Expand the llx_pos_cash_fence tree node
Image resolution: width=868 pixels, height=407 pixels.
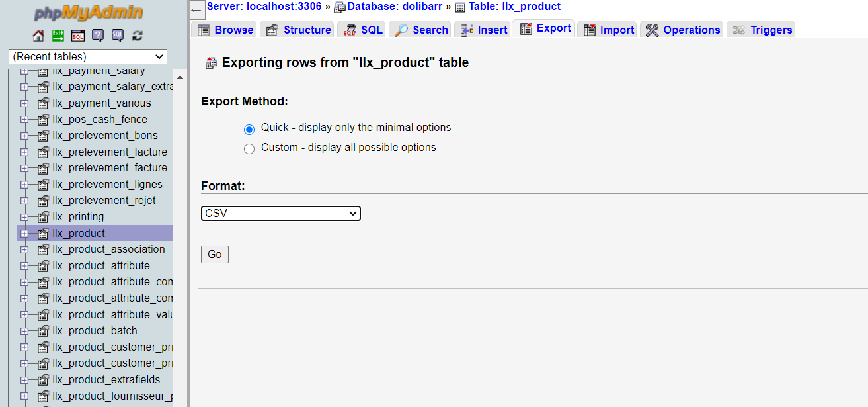pyautogui.click(x=24, y=120)
